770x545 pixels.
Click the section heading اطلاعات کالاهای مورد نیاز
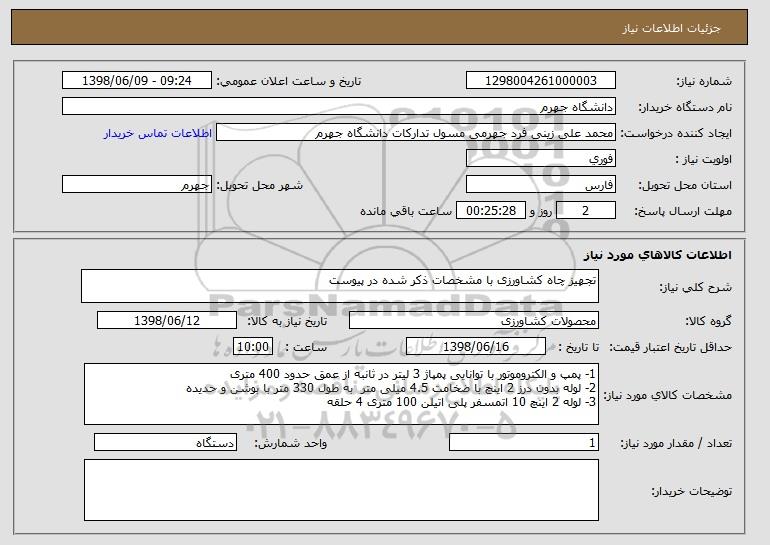point(658,255)
